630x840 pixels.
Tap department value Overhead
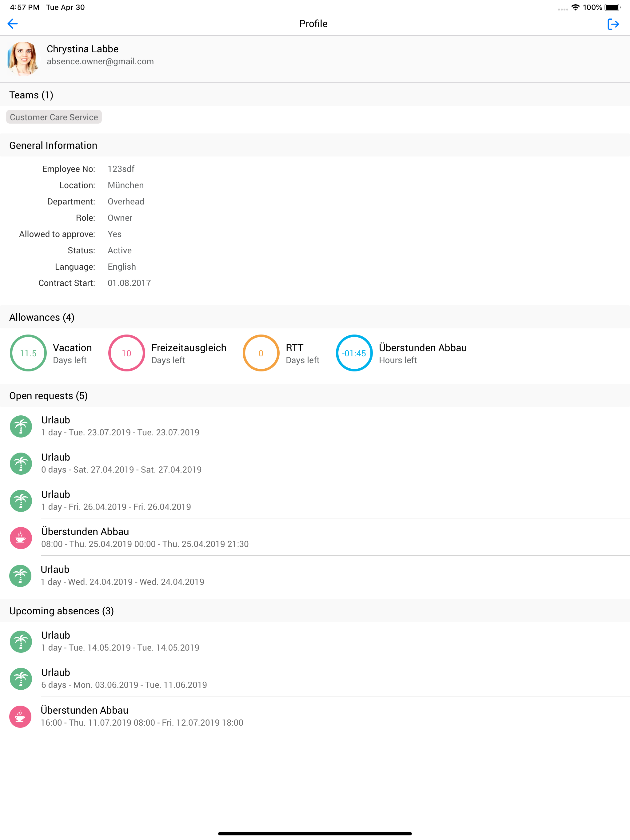click(126, 202)
